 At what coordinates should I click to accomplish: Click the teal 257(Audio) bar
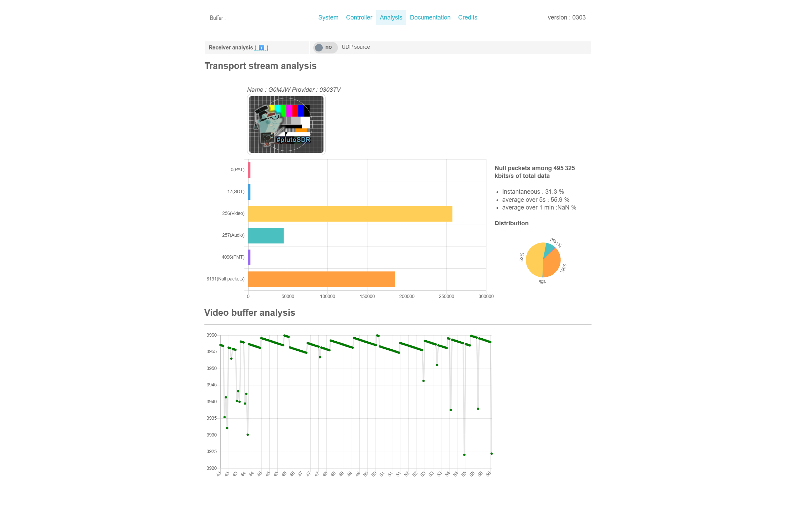point(266,236)
